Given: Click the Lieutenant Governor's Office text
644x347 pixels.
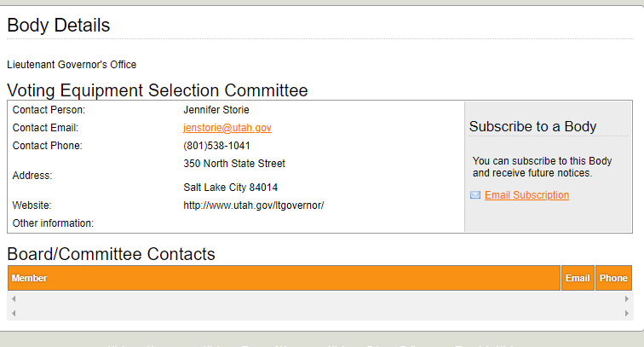Looking at the screenshot, I should click(x=72, y=65).
